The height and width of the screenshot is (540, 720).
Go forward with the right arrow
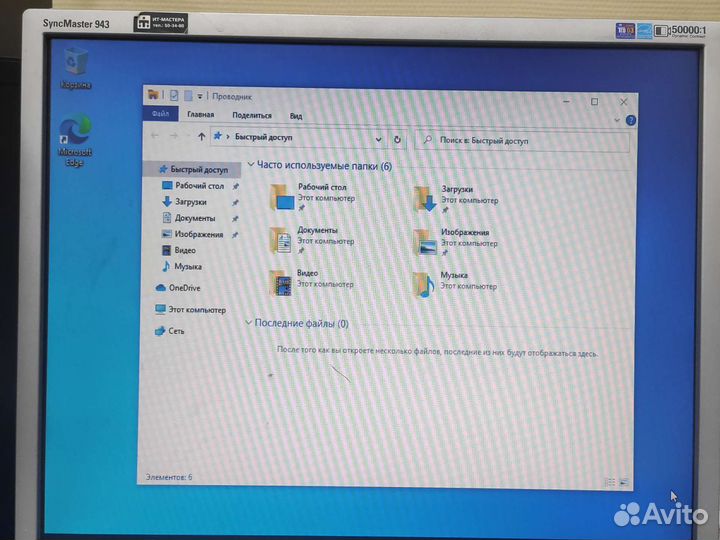tap(174, 136)
